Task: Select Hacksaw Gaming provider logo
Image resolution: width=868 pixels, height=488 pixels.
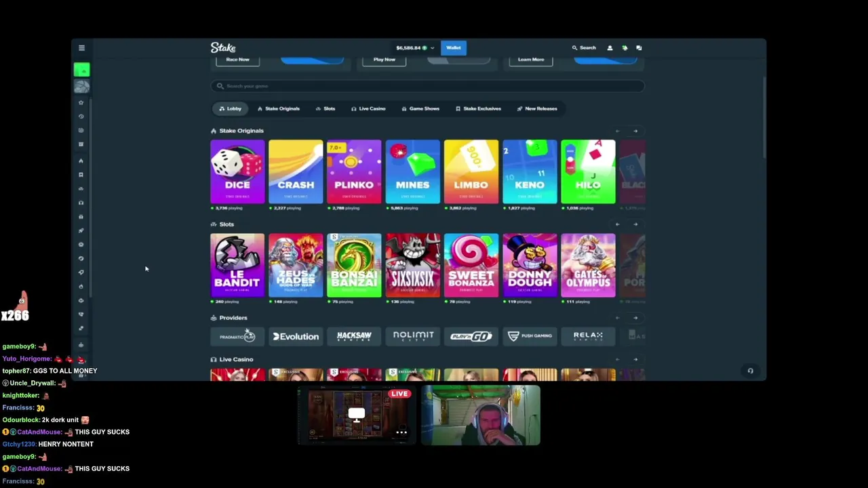Action: point(354,336)
